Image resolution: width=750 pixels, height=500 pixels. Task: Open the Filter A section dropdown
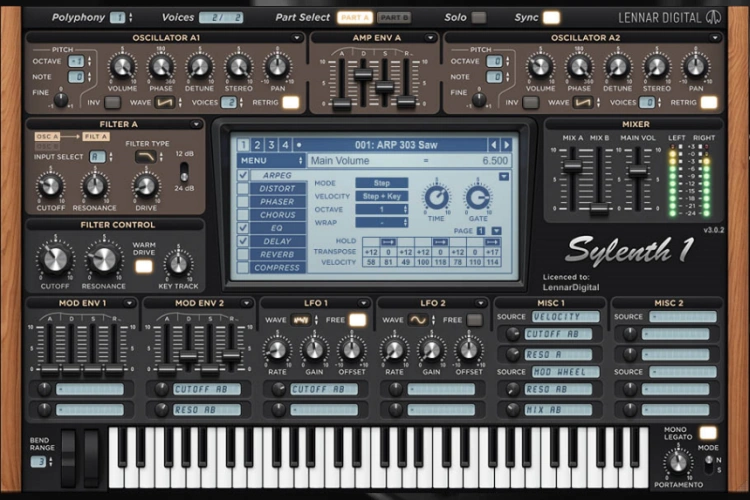tap(196, 124)
